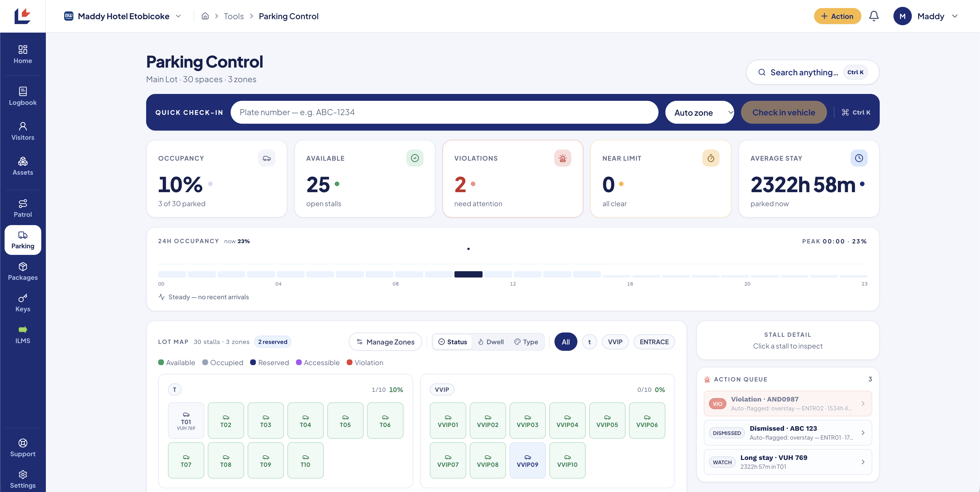
Task: Expand Dismissed ABC 123 queue item
Action: (x=787, y=433)
